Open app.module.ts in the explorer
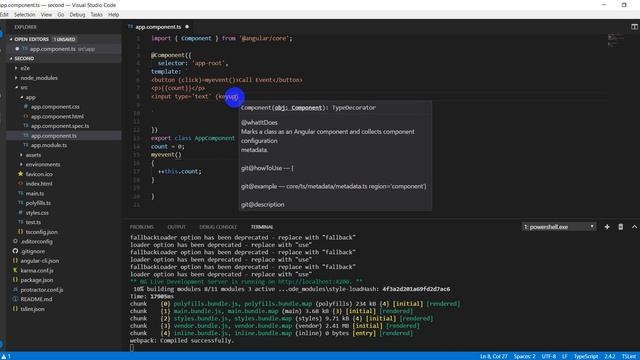 [x=49, y=145]
